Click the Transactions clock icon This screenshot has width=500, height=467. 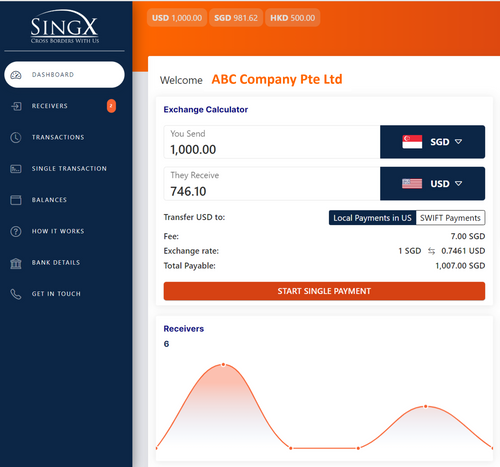point(16,137)
